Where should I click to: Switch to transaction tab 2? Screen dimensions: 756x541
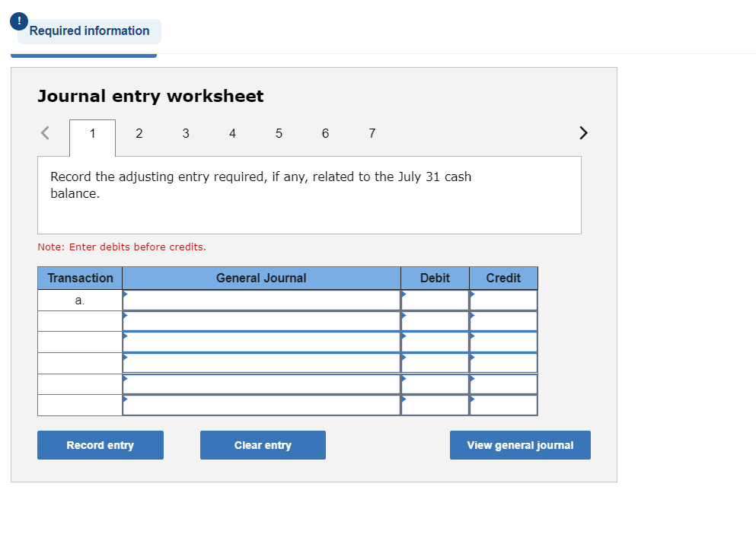click(139, 133)
